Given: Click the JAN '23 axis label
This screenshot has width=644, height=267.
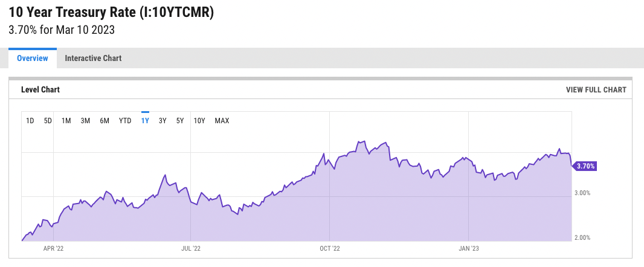Looking at the screenshot, I should click(x=469, y=248).
